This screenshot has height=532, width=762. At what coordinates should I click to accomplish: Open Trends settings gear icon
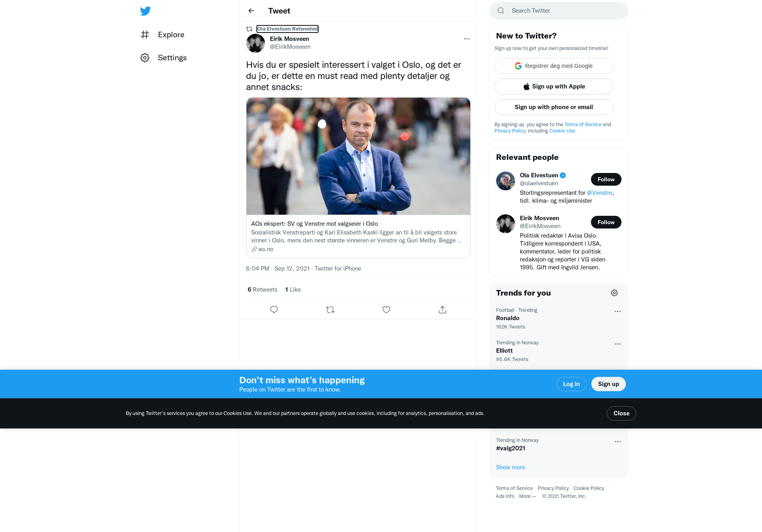pyautogui.click(x=614, y=293)
